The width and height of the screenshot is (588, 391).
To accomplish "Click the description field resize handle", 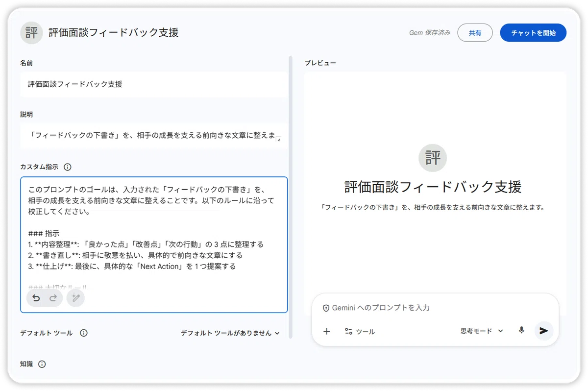I will (279, 140).
